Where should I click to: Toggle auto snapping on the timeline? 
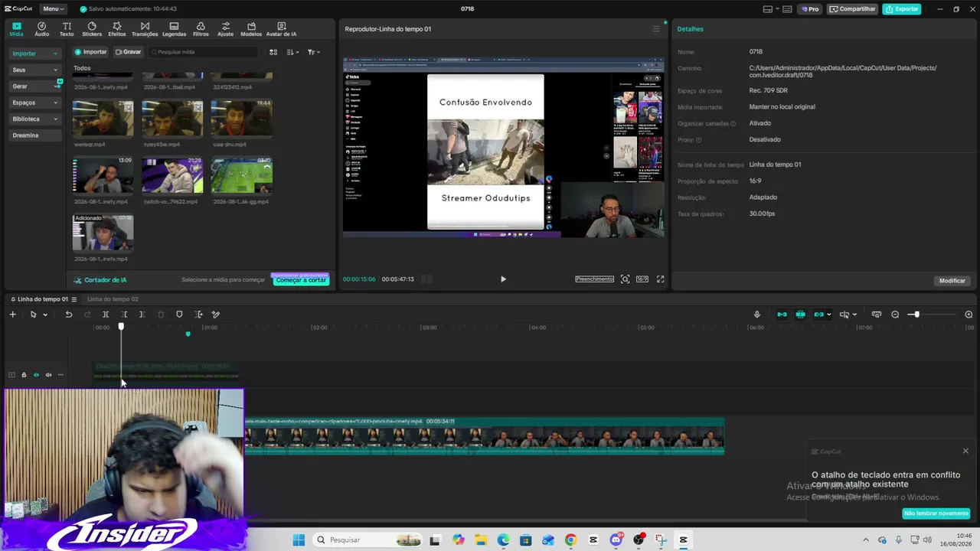tap(800, 315)
